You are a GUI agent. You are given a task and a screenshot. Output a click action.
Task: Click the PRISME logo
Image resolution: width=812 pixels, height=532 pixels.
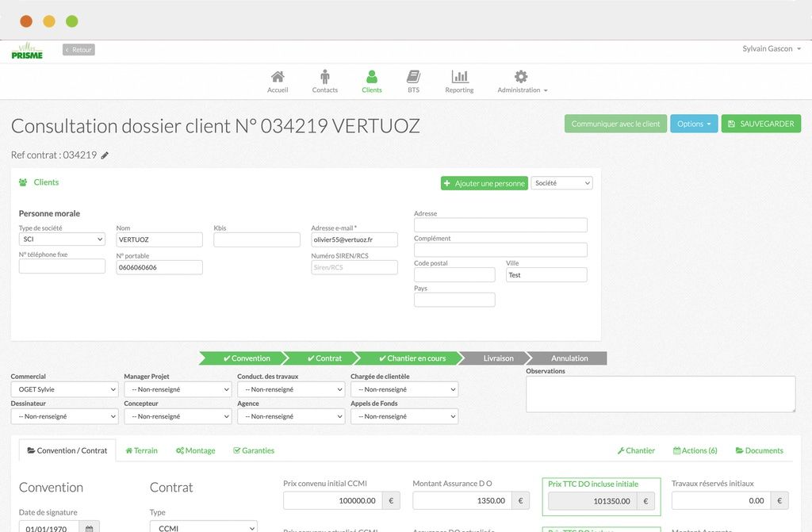coord(27,51)
